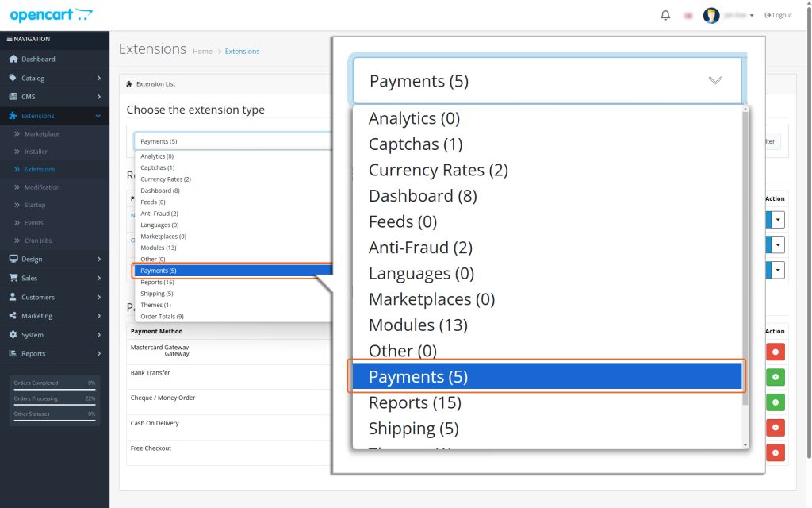
Task: Expand the System menu chevron
Action: click(99, 335)
